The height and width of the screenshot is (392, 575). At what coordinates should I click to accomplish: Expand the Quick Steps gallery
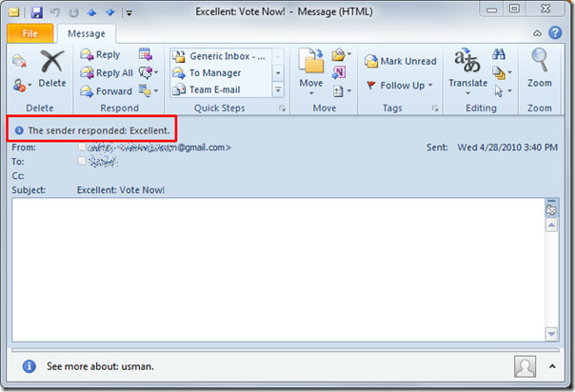(x=278, y=89)
